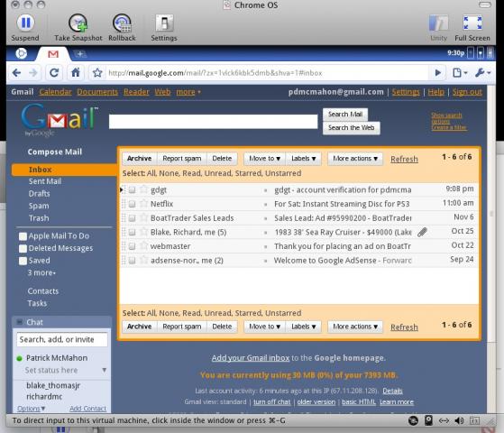Reload the page with the refresh icon
Viewport: 504px width, 433px height.
54,73
